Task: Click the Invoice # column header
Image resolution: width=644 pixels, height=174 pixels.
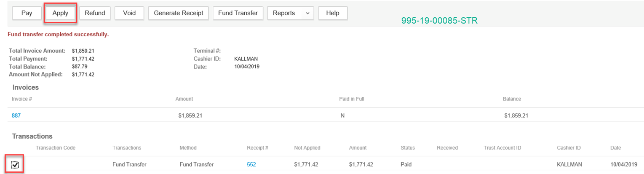Action: pos(22,99)
